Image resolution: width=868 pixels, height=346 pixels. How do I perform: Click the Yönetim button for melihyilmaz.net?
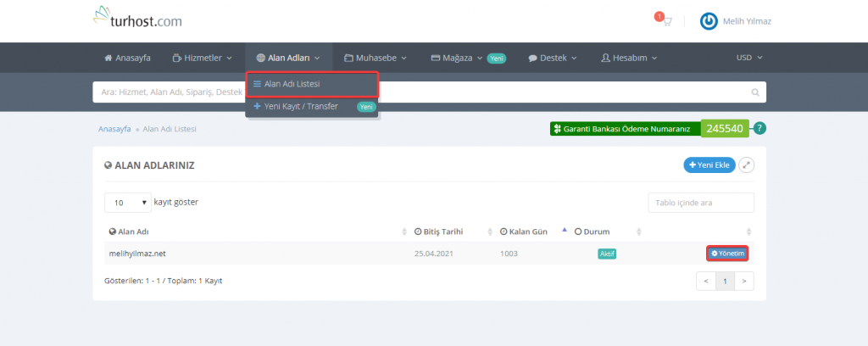pos(727,254)
